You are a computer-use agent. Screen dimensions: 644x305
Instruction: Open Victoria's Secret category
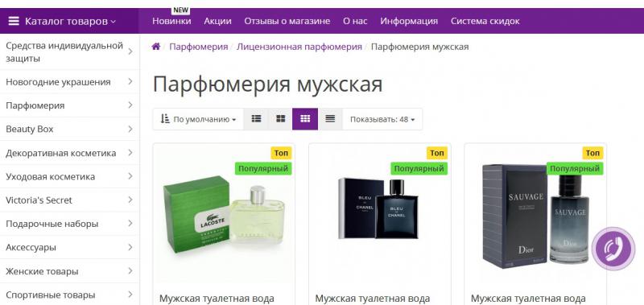point(39,200)
